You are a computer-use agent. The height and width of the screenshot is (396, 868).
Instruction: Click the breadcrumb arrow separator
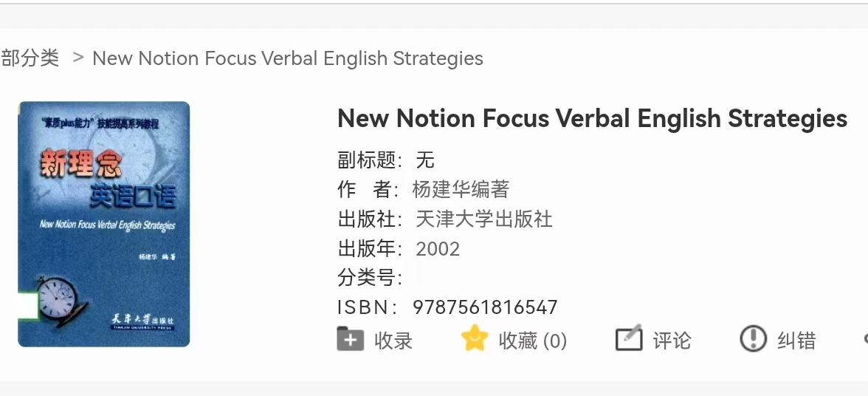click(78, 58)
